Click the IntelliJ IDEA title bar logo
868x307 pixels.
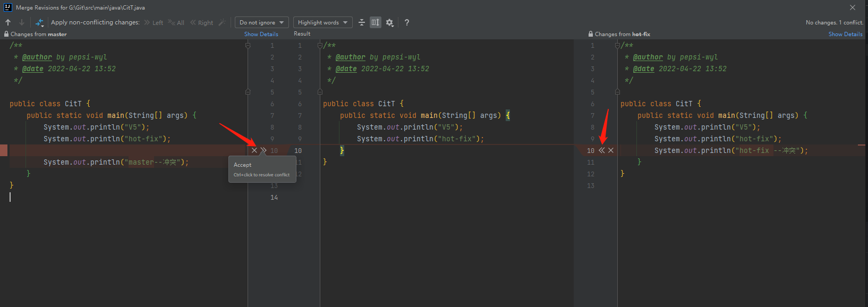pyautogui.click(x=7, y=7)
